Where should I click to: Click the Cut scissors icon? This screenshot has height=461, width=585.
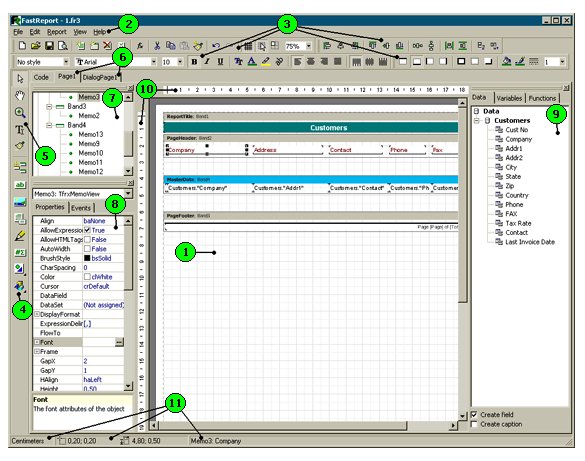coord(157,46)
